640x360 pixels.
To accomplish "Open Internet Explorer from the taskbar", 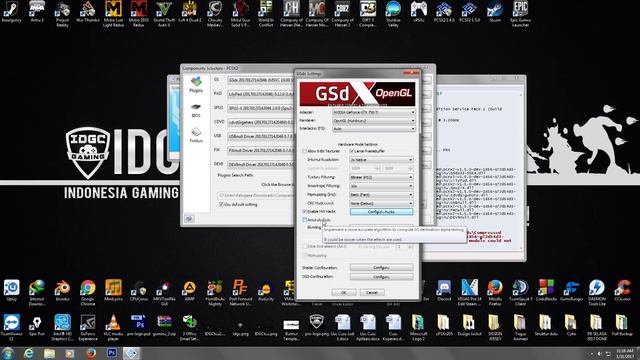I will (29, 353).
